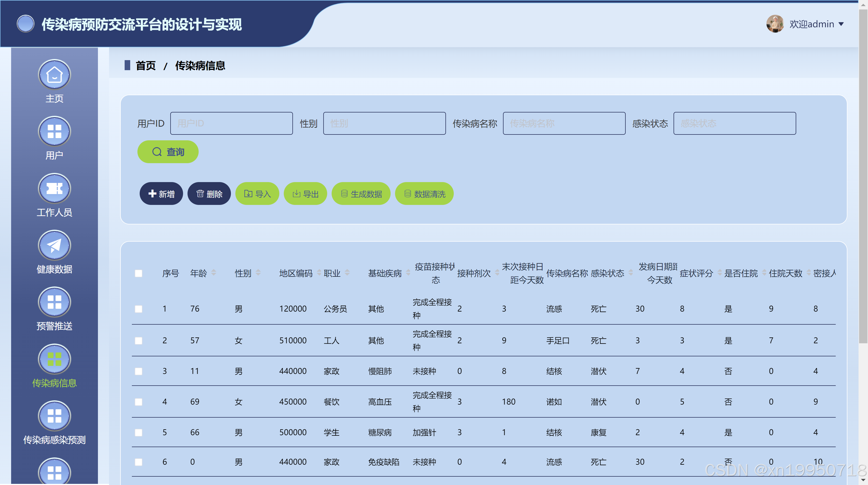Open the 用户 sidebar menu label
Viewport: 868px width, 485px height.
pos(54,155)
